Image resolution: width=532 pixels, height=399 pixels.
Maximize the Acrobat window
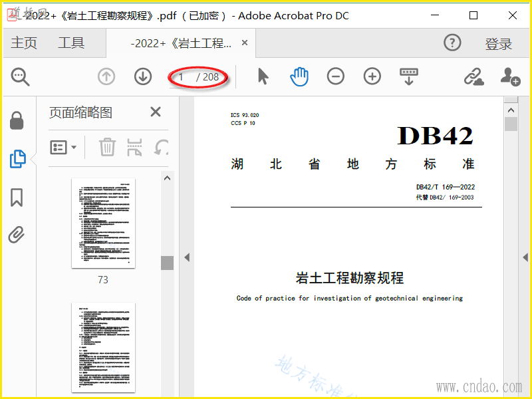(x=473, y=15)
